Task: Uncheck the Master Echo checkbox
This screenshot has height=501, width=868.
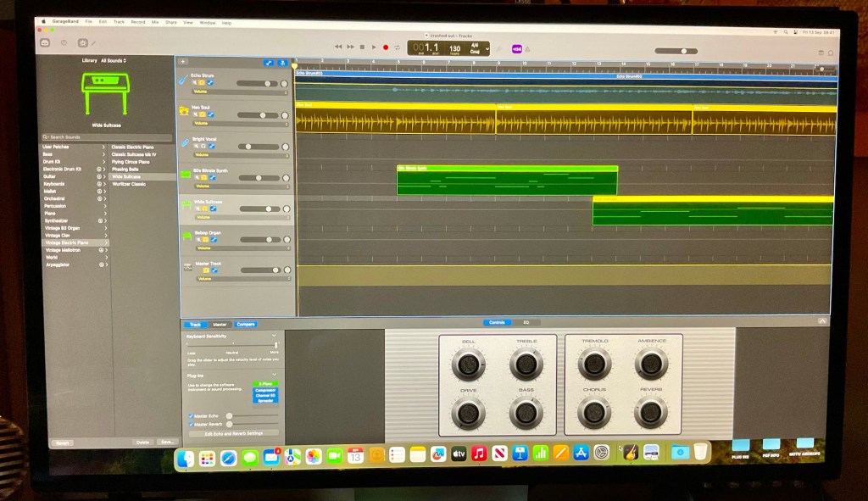Action: click(x=190, y=415)
